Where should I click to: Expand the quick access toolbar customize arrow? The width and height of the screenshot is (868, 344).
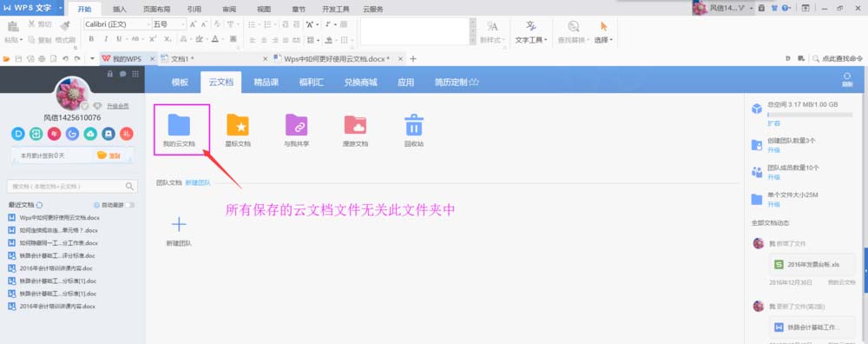pyautogui.click(x=93, y=58)
